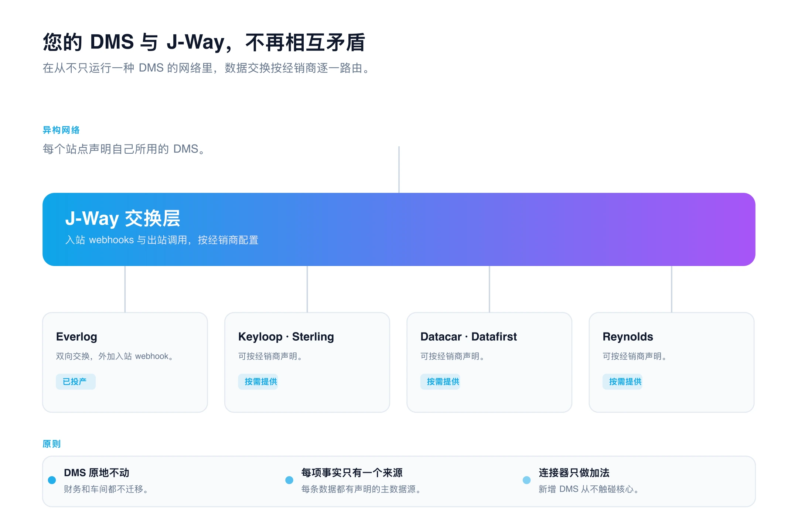Select the Keyloop · Sterling heading
798x532 pixels.
click(286, 337)
